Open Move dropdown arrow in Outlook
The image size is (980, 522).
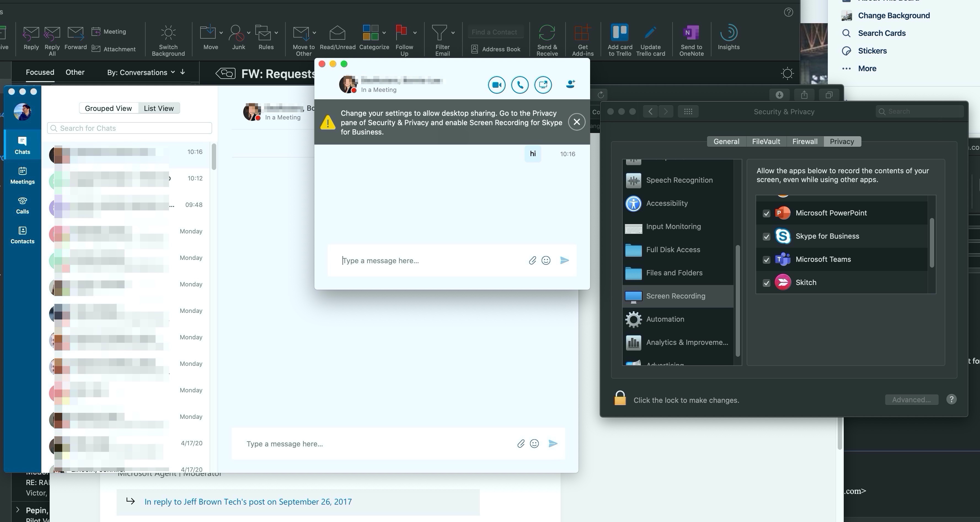[221, 33]
